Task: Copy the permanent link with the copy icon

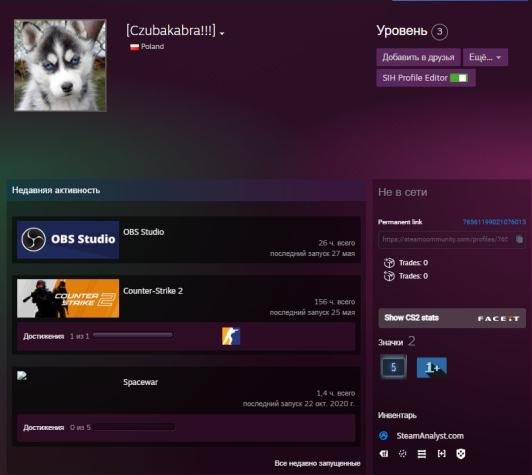Action: tap(519, 239)
